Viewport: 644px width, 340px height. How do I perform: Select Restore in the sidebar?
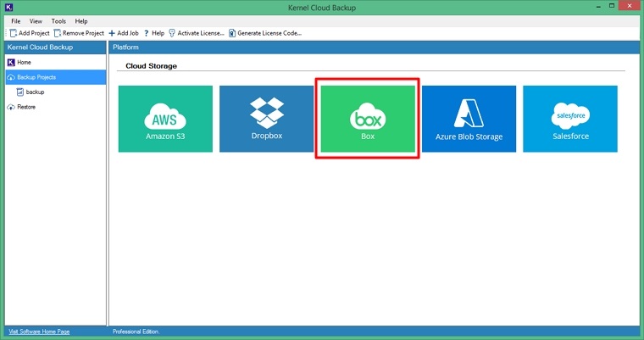point(55,107)
